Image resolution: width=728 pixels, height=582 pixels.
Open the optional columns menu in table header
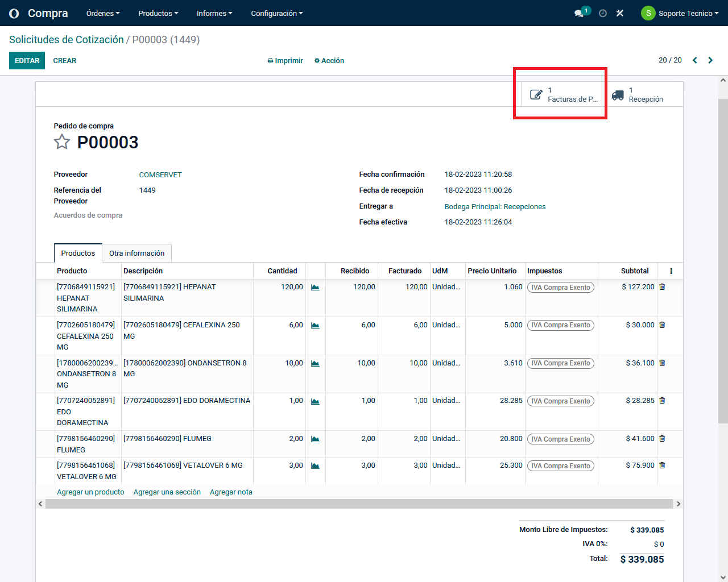pos(671,271)
